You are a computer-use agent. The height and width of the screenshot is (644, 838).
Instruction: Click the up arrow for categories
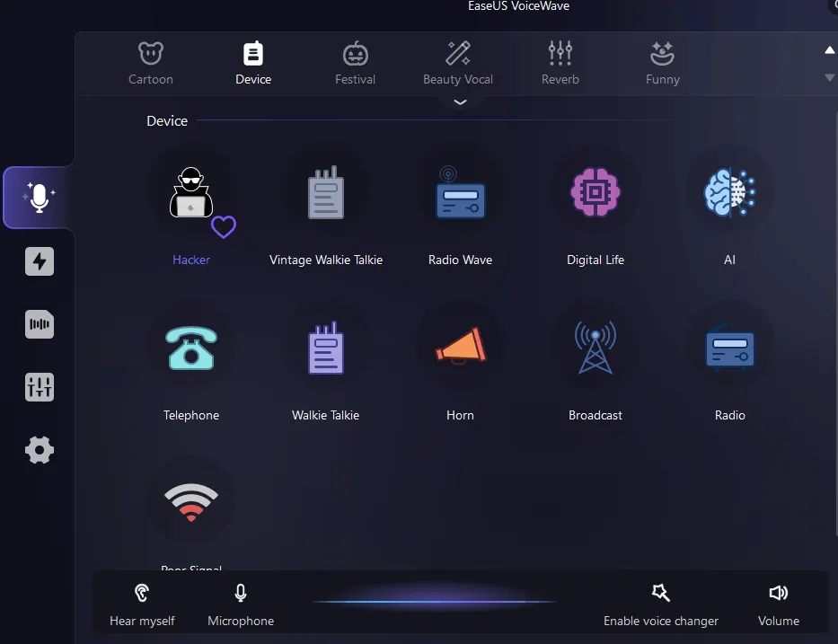pyautogui.click(x=829, y=50)
